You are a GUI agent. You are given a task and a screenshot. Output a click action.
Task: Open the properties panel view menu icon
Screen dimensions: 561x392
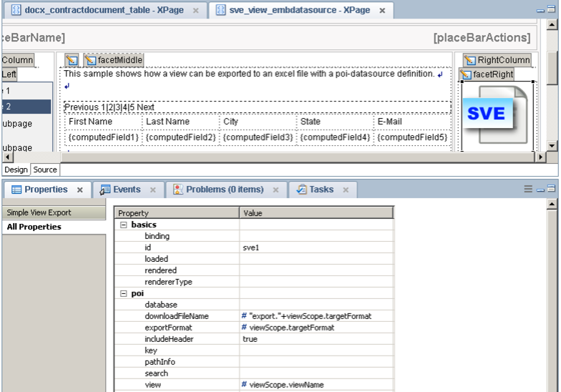click(528, 190)
